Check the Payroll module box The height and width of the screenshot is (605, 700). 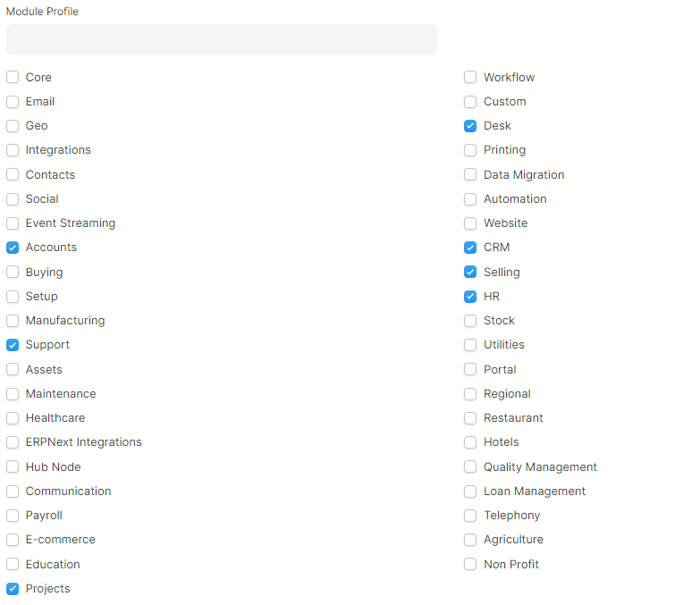(13, 516)
